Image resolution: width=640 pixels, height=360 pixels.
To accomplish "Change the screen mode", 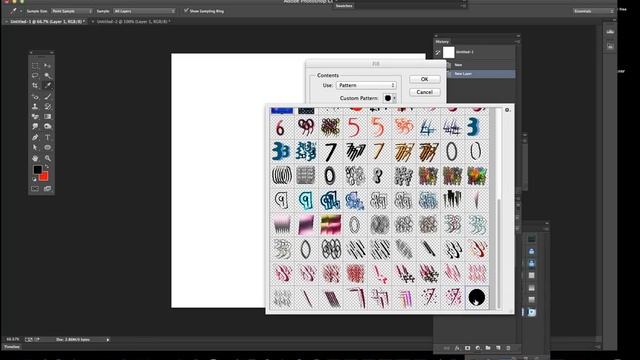I will coord(48,189).
